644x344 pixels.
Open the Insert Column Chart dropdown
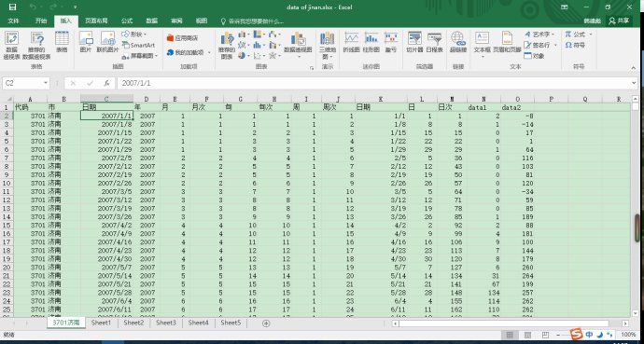click(x=244, y=34)
